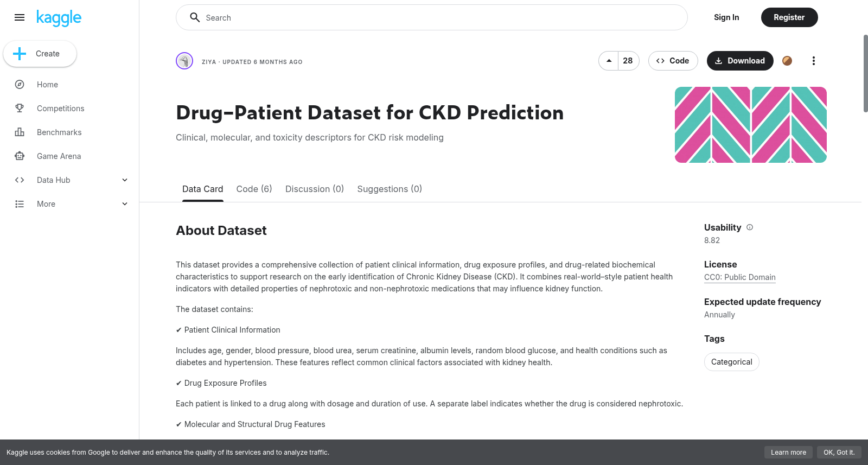Select the Suggestions (0) tab

coord(390,189)
